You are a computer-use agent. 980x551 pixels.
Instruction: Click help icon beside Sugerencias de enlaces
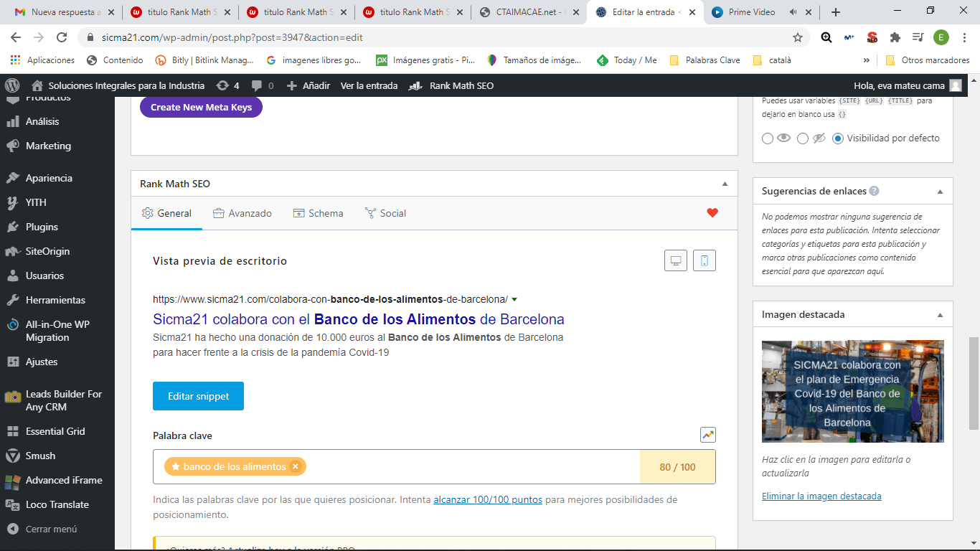[874, 192]
